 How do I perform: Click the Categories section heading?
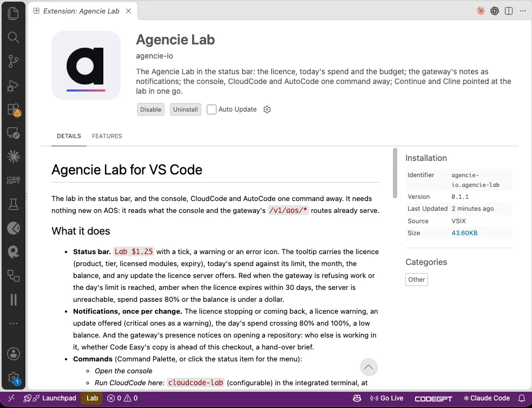[426, 262]
